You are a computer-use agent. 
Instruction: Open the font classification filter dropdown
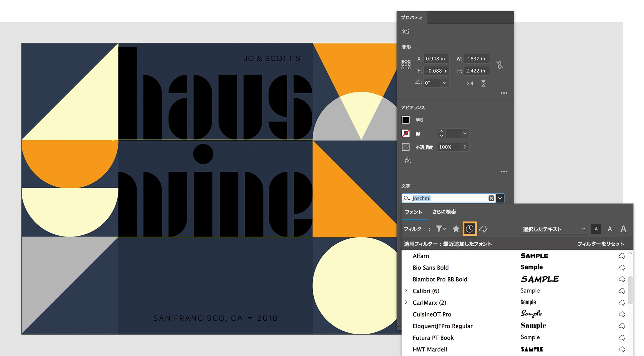(x=441, y=229)
